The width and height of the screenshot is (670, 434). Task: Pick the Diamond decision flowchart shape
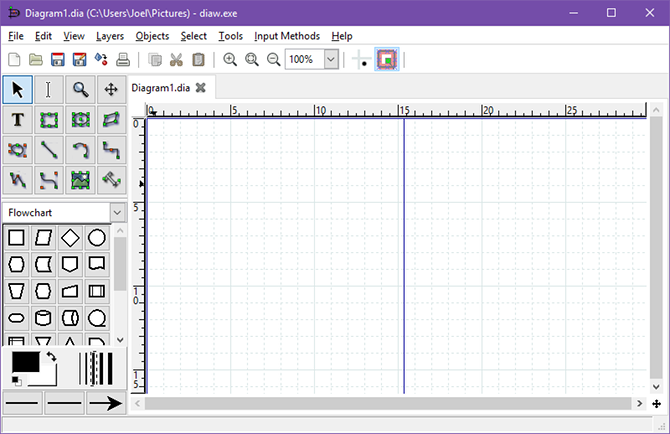click(70, 238)
